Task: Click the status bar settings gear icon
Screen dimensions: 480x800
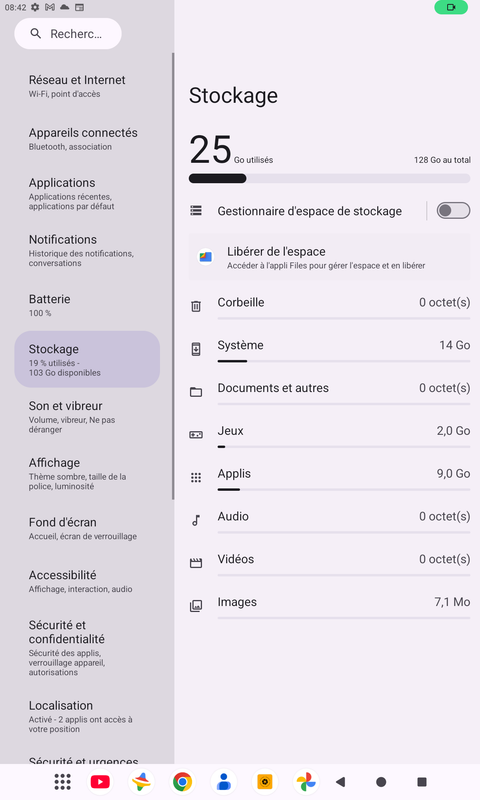Action: click(35, 7)
